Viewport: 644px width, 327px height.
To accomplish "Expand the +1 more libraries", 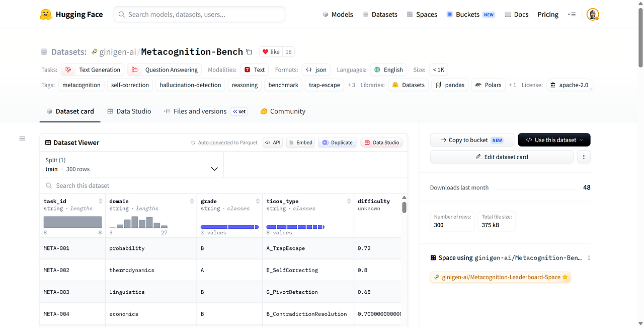I will [512, 85].
